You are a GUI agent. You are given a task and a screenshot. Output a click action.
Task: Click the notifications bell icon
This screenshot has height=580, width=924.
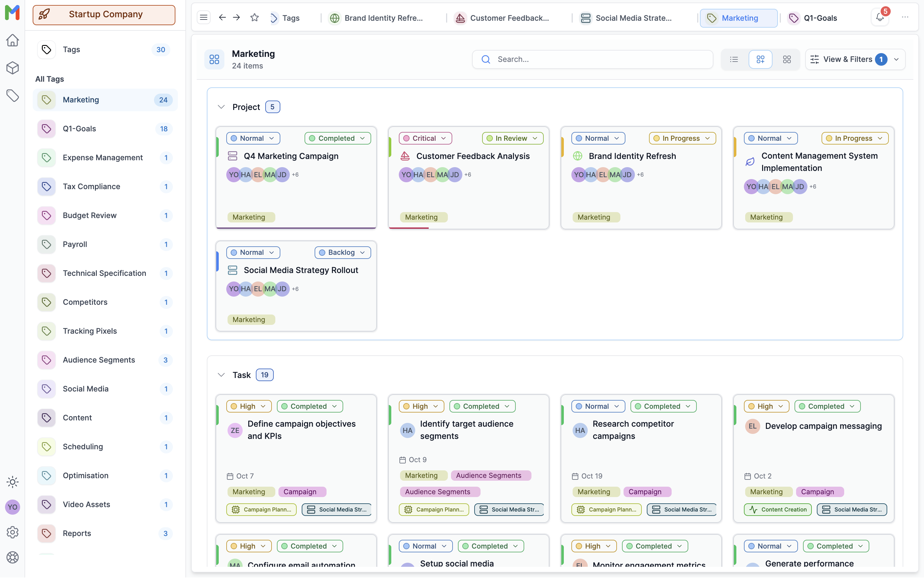(x=879, y=18)
